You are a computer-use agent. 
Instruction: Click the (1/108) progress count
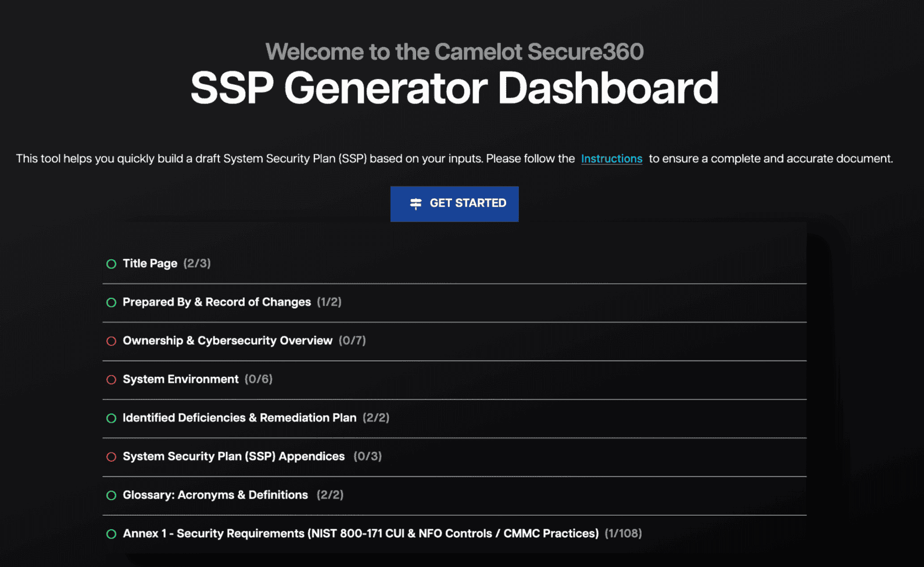(x=623, y=533)
